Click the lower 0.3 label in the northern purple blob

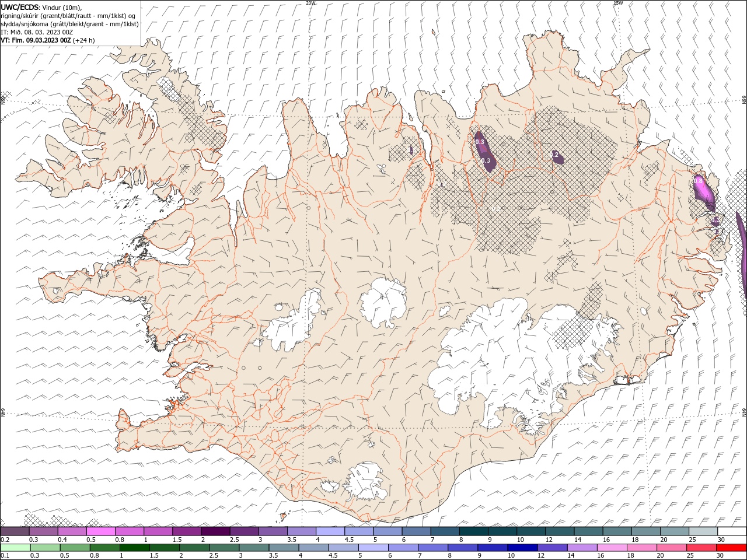tap(486, 160)
